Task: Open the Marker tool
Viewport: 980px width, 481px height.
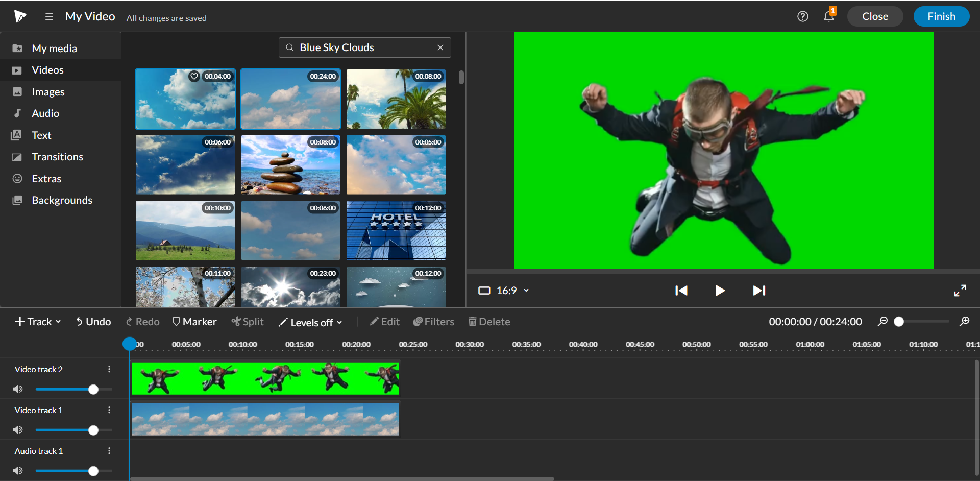Action: point(194,322)
